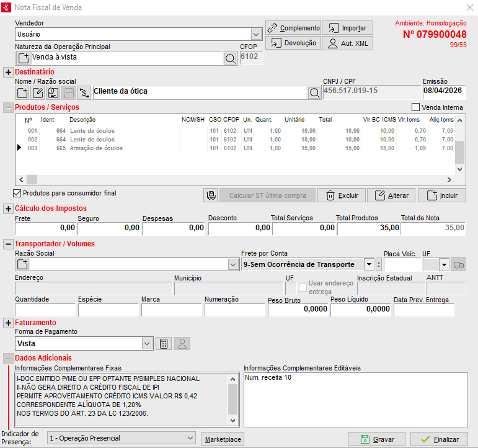Uncheck Produtos para consumidor final
This screenshot has height=448, width=478.
pos(17,193)
